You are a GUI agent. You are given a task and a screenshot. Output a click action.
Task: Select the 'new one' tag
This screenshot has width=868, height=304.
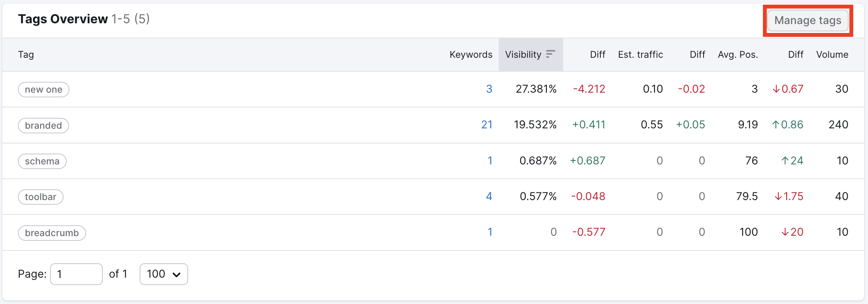point(43,90)
